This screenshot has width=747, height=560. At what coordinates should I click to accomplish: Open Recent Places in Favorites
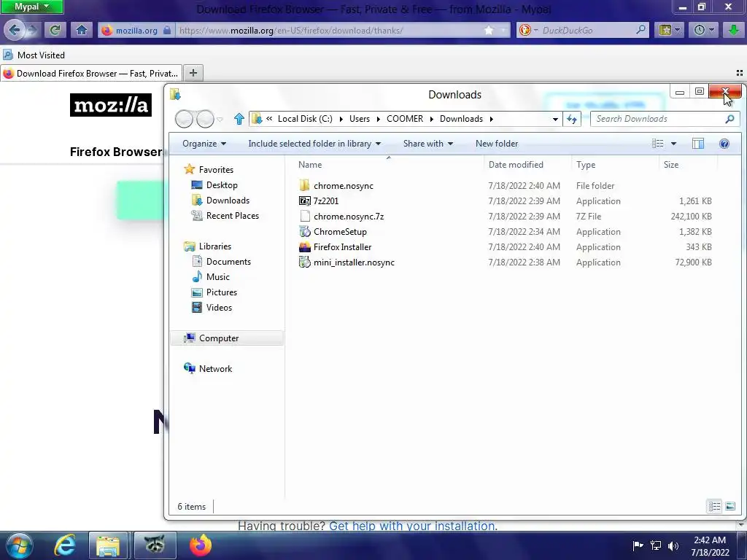(225, 216)
